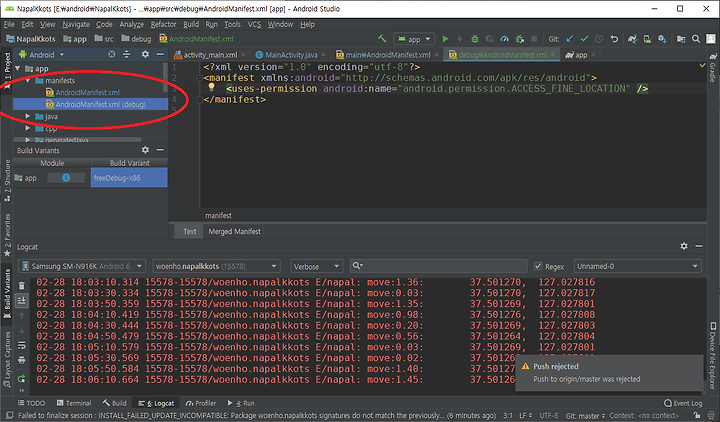
Task: Open Git Show History clock icon
Action: [599, 39]
